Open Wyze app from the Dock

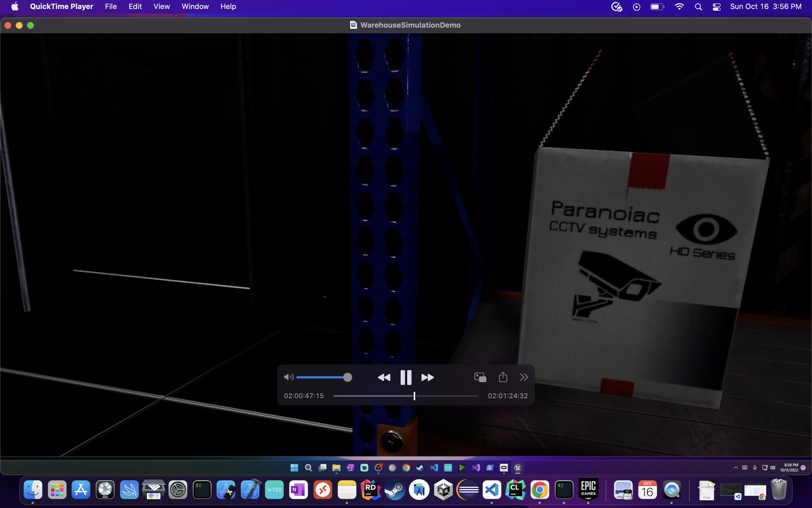click(x=274, y=490)
